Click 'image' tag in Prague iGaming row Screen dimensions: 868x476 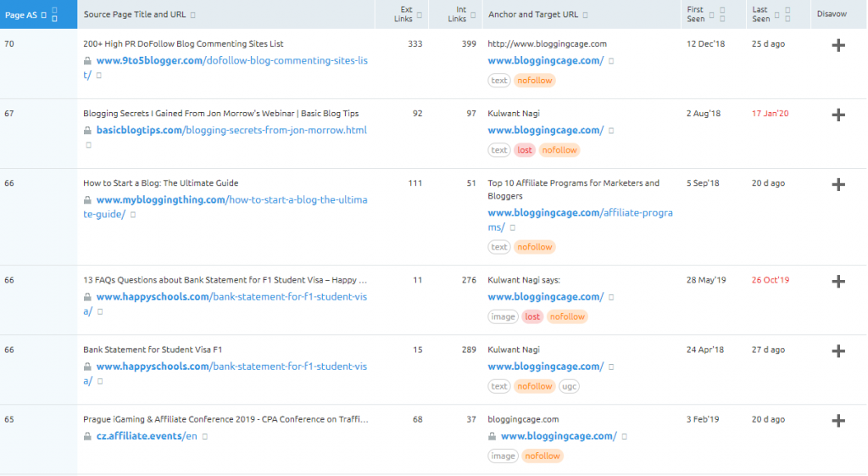(x=504, y=456)
